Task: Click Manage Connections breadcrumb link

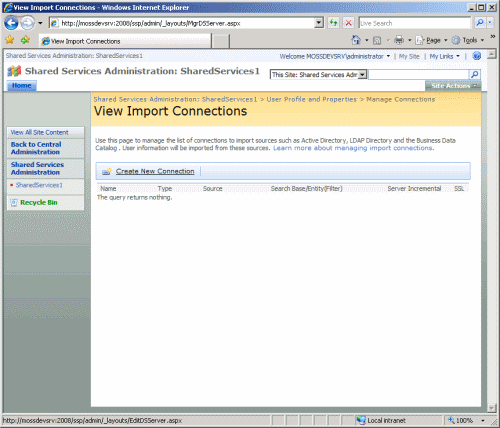Action: (401, 99)
